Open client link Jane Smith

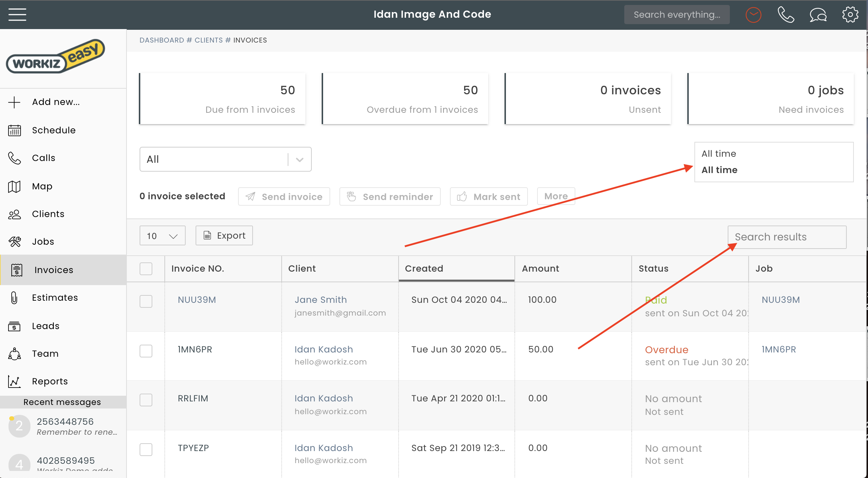click(x=321, y=300)
